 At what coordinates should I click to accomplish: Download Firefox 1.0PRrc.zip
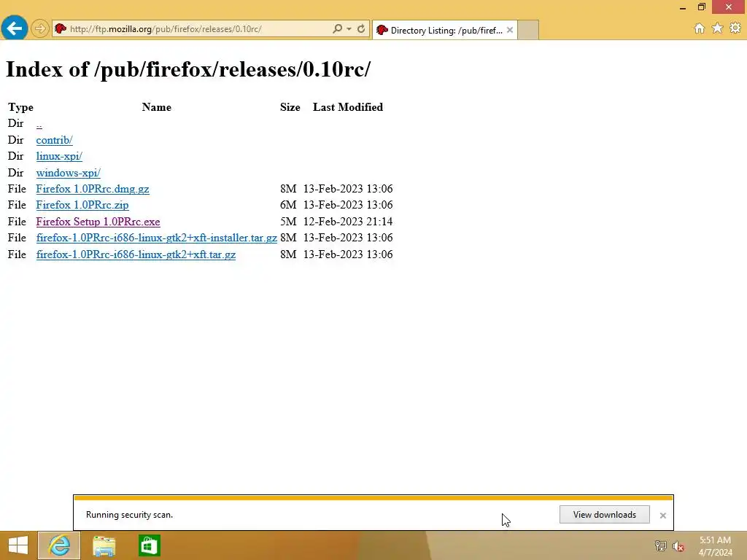tap(82, 205)
